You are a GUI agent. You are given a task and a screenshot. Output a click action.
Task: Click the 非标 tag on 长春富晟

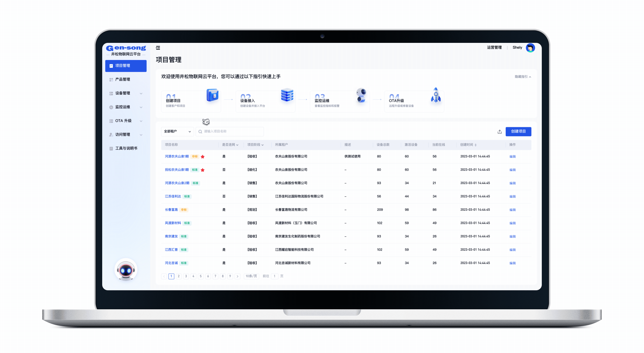(184, 210)
